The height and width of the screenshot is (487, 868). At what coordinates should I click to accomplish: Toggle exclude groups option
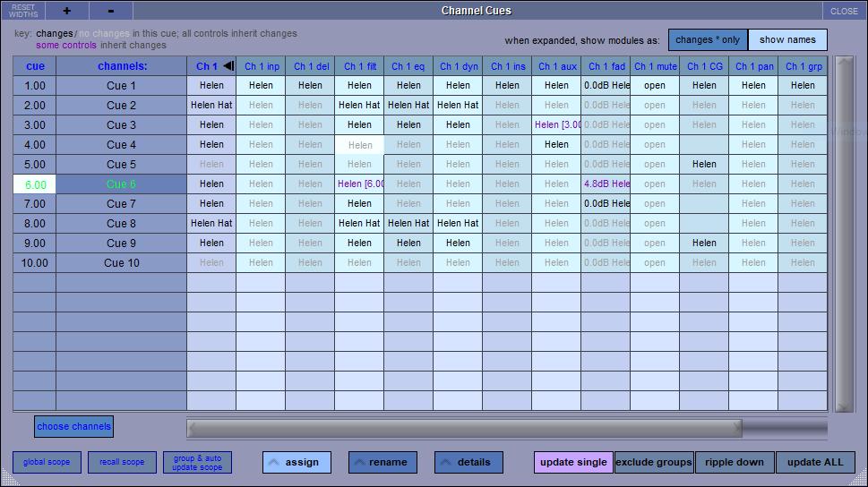pos(654,462)
